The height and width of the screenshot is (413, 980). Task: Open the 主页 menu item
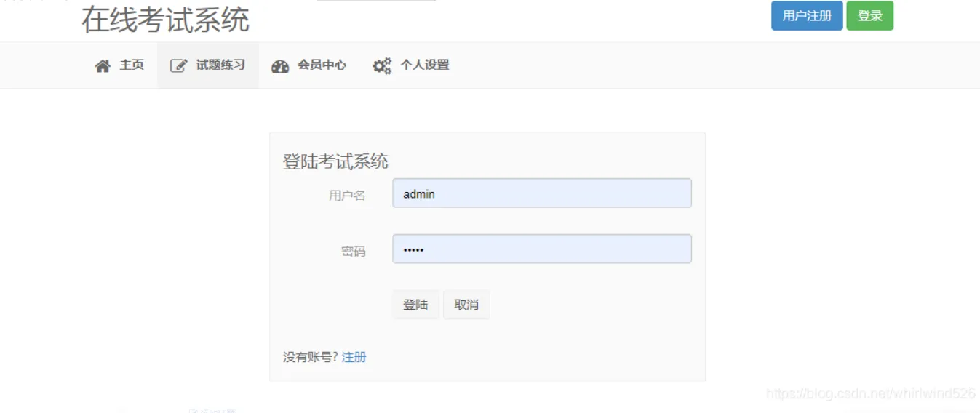[x=119, y=65]
